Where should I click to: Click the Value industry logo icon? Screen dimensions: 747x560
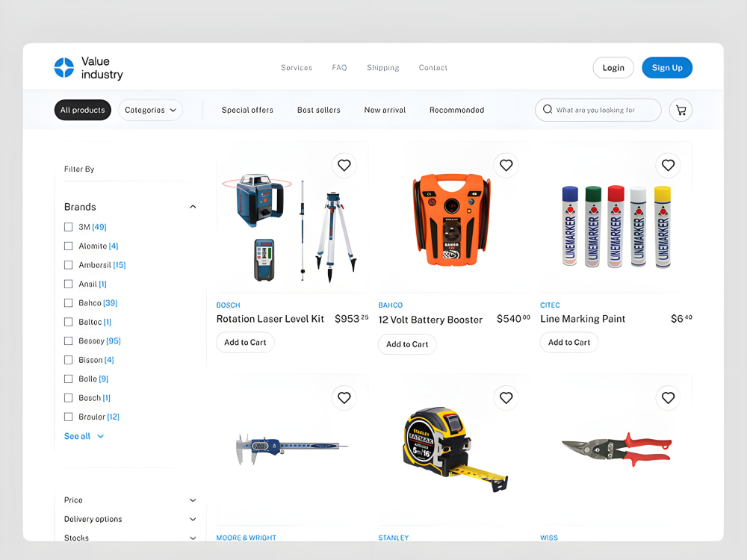point(63,68)
